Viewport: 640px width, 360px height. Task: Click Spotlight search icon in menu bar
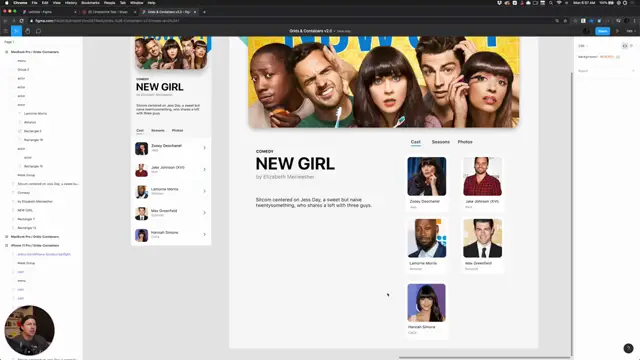click(x=551, y=3)
